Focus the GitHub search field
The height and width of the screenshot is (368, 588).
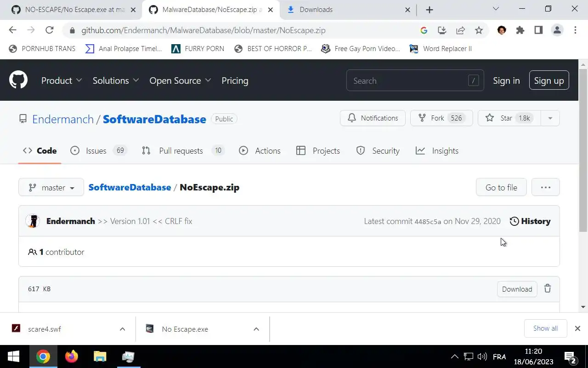coord(415,80)
